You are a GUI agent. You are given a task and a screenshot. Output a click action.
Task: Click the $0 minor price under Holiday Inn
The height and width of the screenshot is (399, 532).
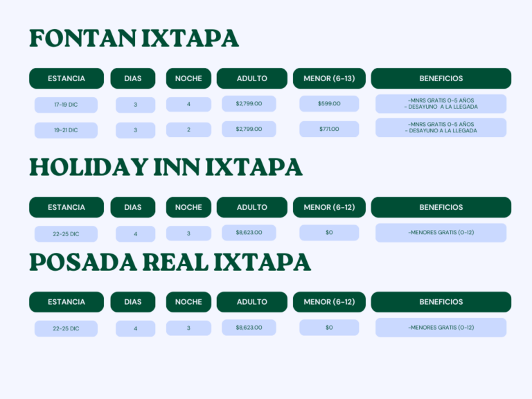point(329,233)
